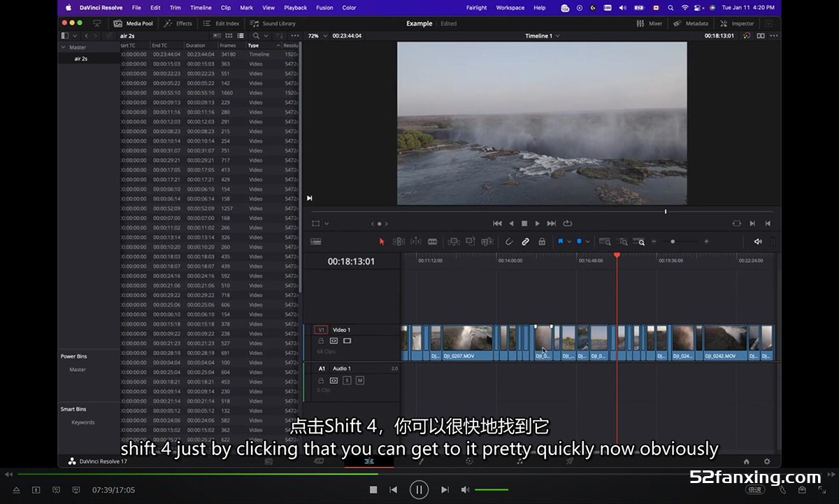Open Project Settings gear icon
Screen dimensions: 839x504
tap(767, 461)
